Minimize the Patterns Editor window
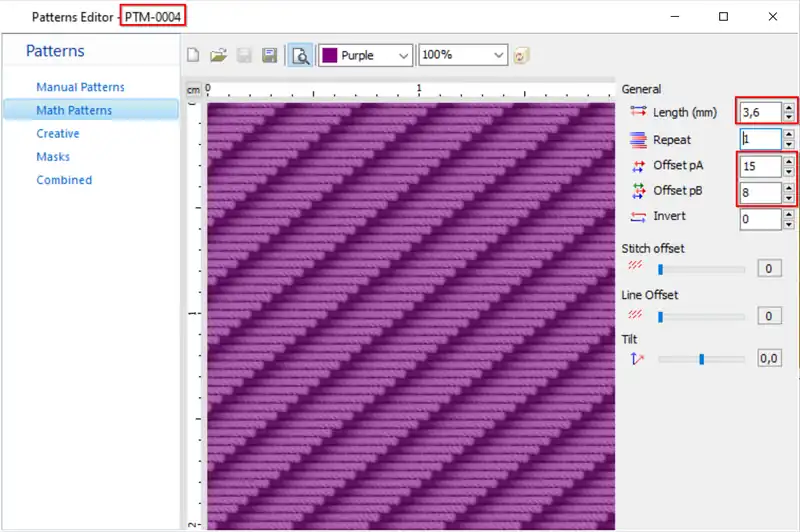800x532 pixels. [674, 17]
